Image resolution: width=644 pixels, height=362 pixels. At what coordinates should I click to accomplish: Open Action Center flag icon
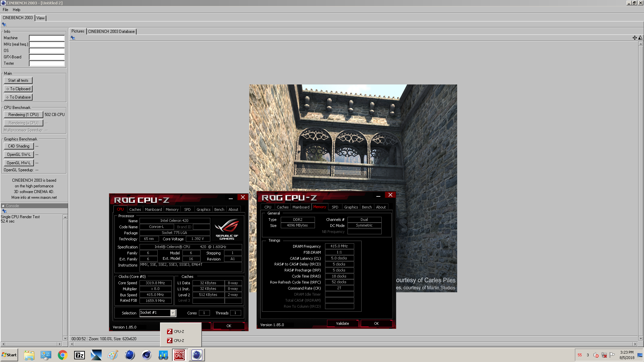[x=612, y=355]
